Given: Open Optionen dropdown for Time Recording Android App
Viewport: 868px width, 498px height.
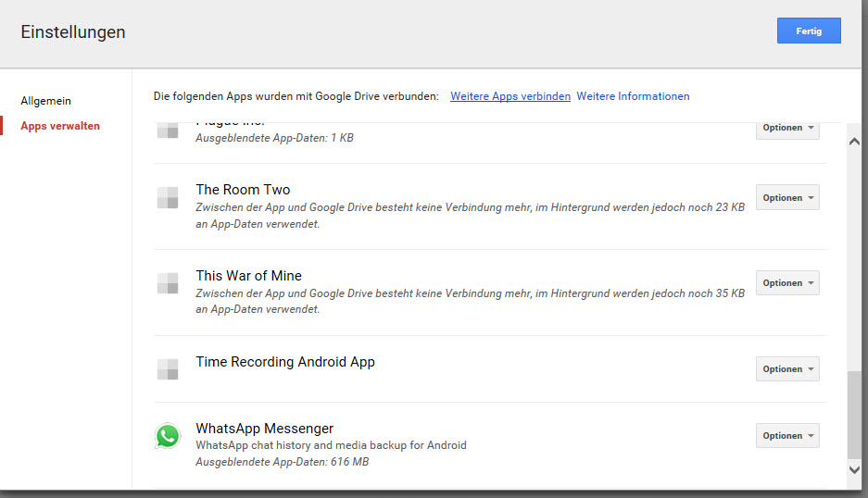Looking at the screenshot, I should click(x=787, y=369).
